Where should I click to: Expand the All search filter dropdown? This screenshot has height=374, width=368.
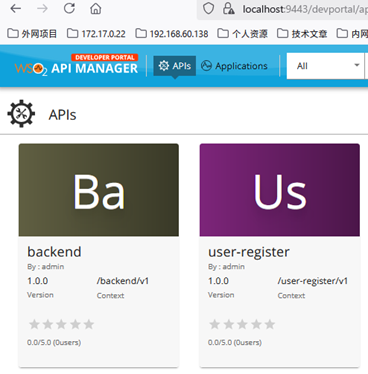[x=325, y=66]
